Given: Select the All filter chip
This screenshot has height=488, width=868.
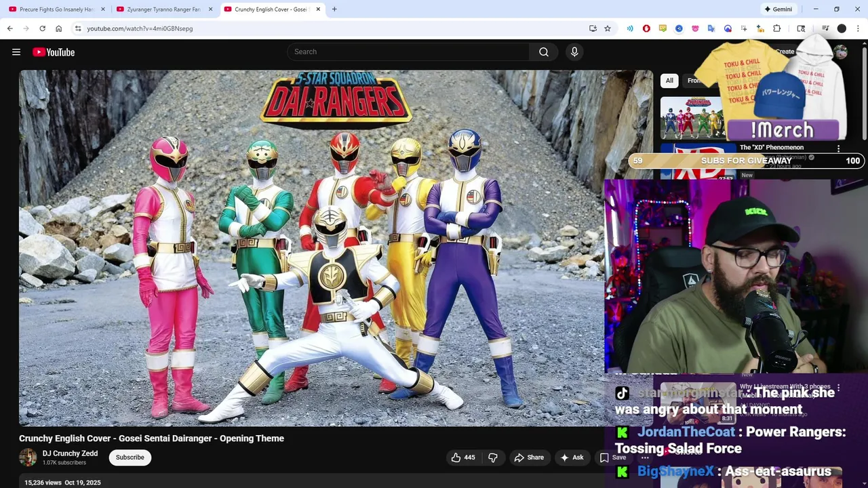Looking at the screenshot, I should [669, 81].
